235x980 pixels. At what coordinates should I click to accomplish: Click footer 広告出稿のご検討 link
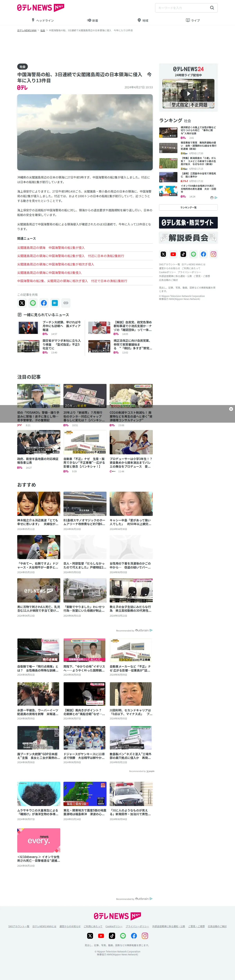pyautogui.click(x=217, y=926)
